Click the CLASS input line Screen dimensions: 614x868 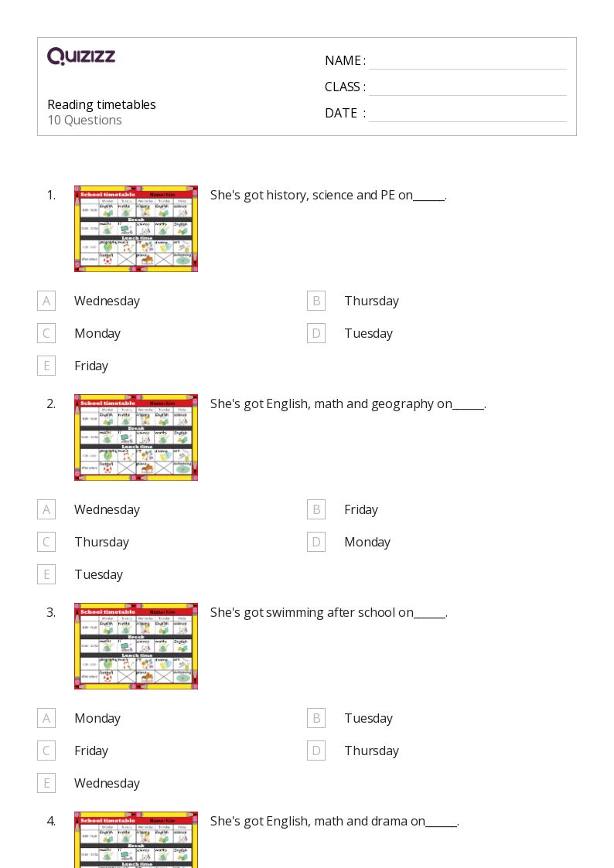pyautogui.click(x=467, y=87)
